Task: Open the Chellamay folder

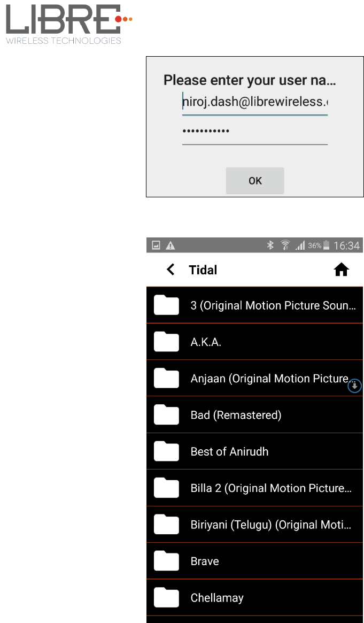Action: [x=254, y=597]
